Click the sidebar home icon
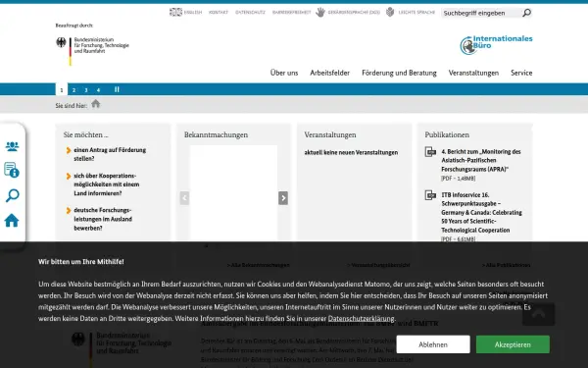This screenshot has height=368, width=588. [12, 221]
